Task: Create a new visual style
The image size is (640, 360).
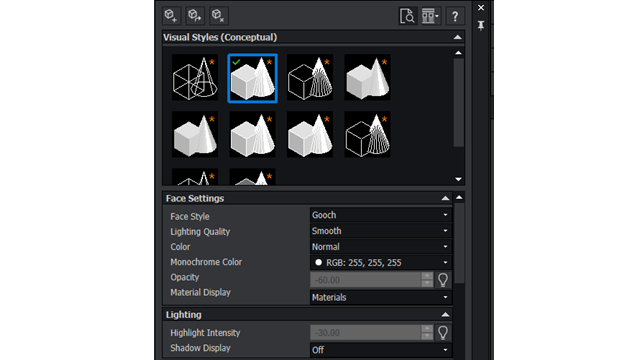Action: [171, 16]
